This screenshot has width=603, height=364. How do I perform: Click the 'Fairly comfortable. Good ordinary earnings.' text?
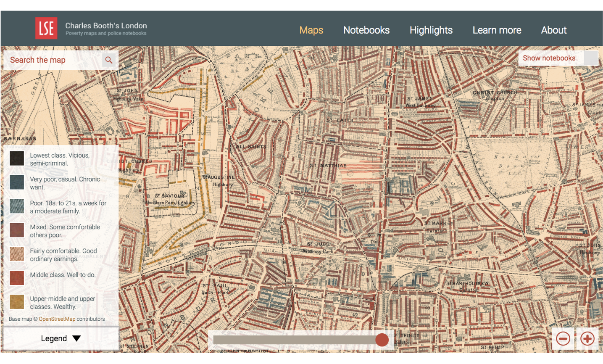click(x=63, y=255)
